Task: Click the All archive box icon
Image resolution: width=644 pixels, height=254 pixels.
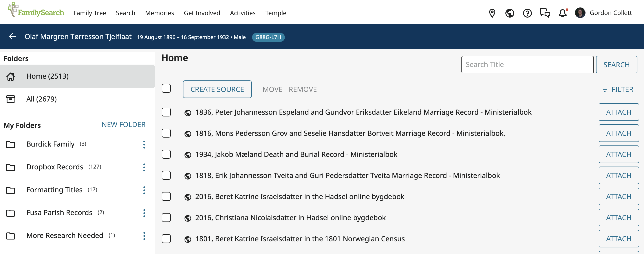Action: click(x=11, y=99)
